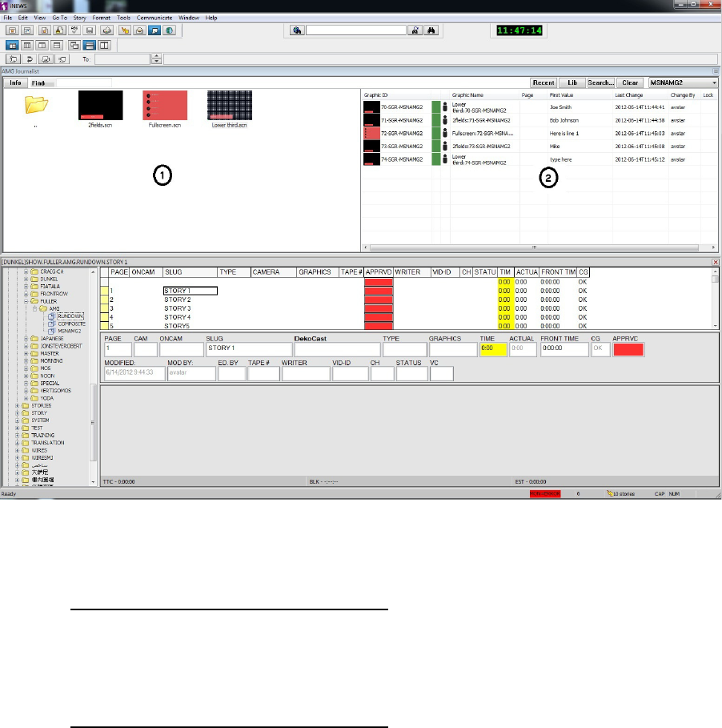Click the yellow TIME field in story form

point(493,349)
